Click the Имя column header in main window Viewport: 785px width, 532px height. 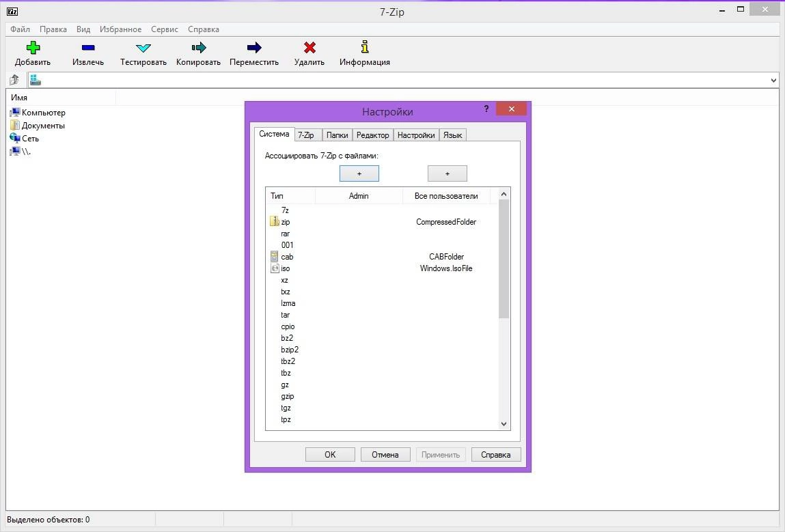61,98
